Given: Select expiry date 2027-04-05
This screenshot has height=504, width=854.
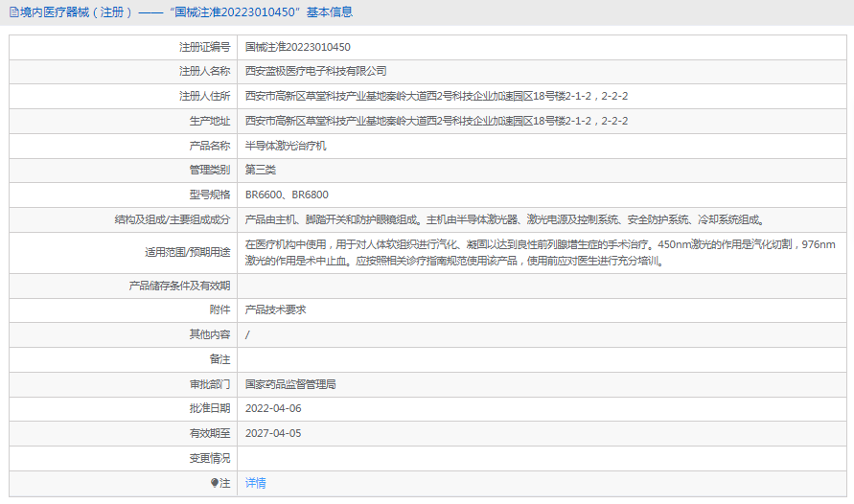Looking at the screenshot, I should [x=273, y=433].
